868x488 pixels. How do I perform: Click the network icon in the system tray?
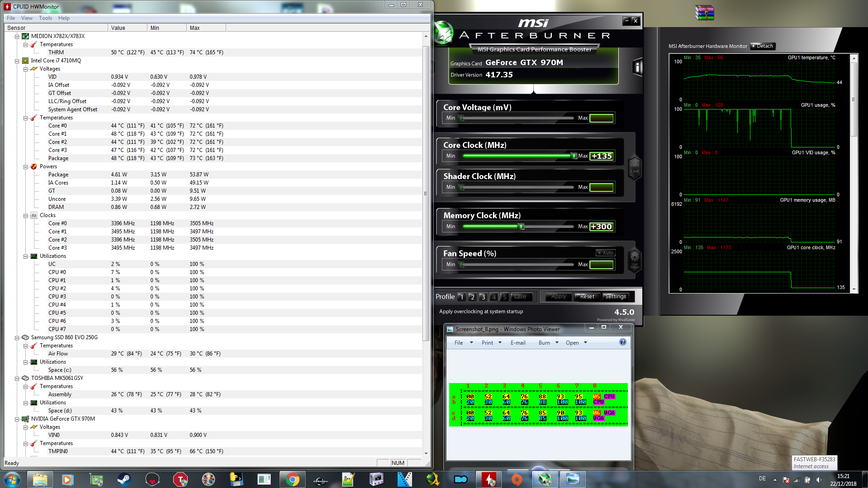point(797,480)
